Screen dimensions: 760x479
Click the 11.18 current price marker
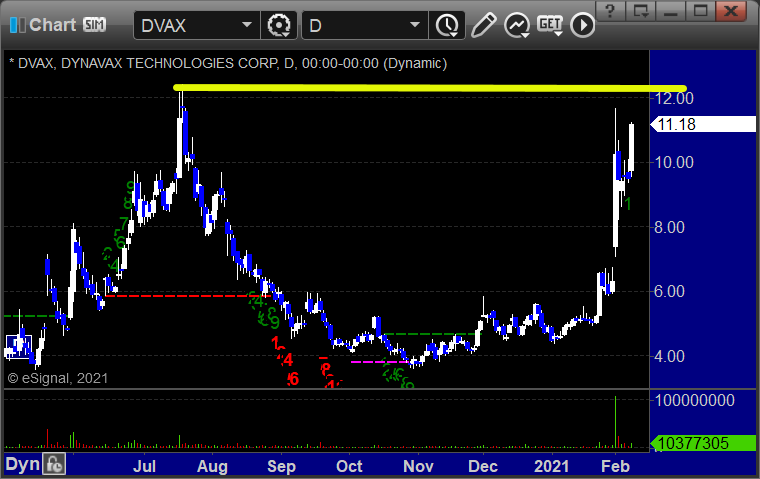[x=703, y=124]
